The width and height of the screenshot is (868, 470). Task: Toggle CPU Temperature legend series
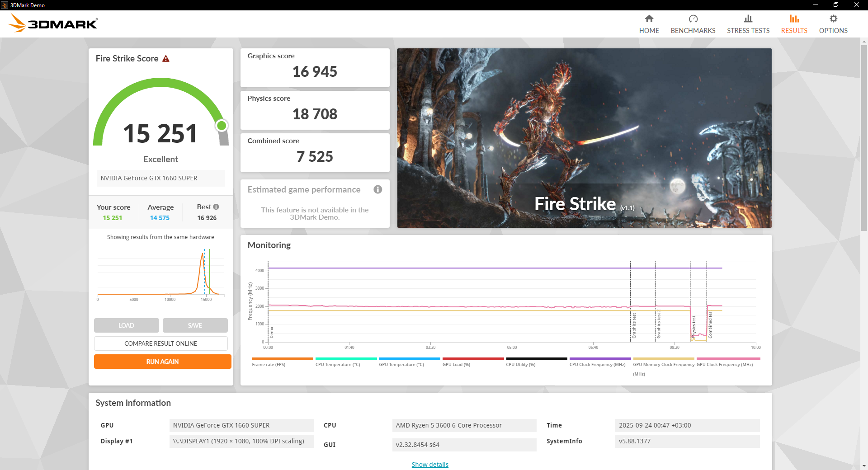click(x=338, y=364)
